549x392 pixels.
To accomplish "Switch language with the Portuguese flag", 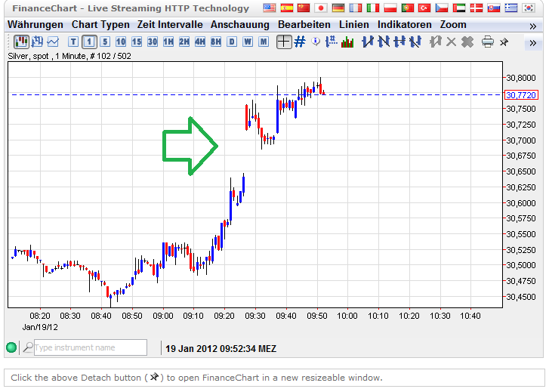I will (408, 8).
